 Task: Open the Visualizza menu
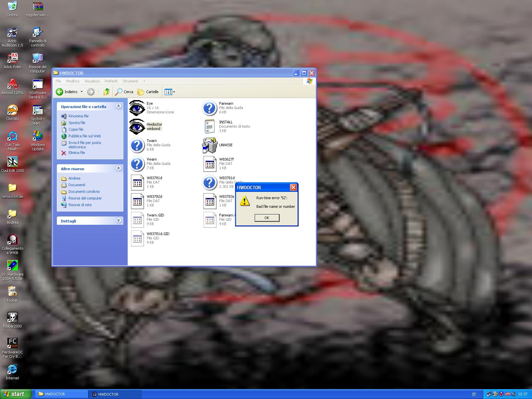click(x=92, y=81)
